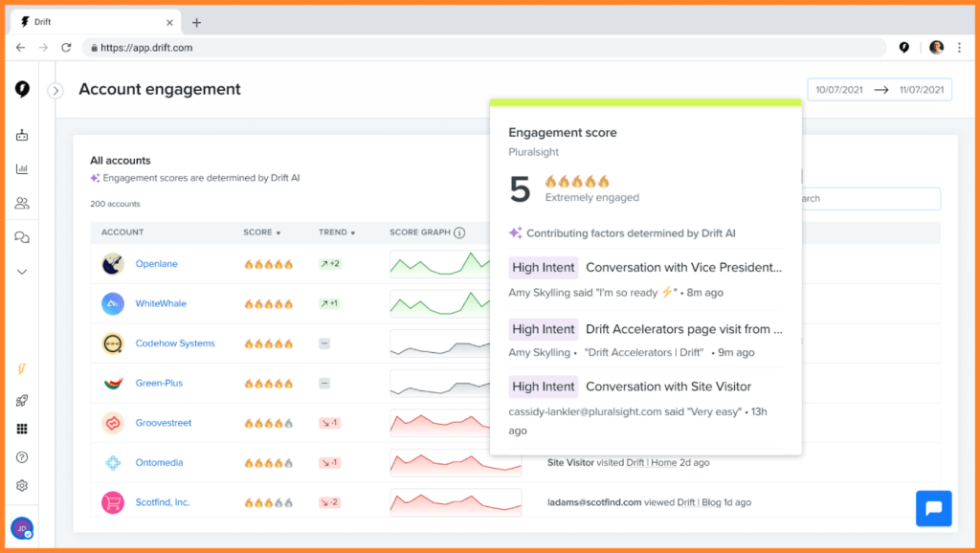This screenshot has height=553, width=980.
Task: Click the address bar URL app.drift.com
Action: (x=146, y=48)
